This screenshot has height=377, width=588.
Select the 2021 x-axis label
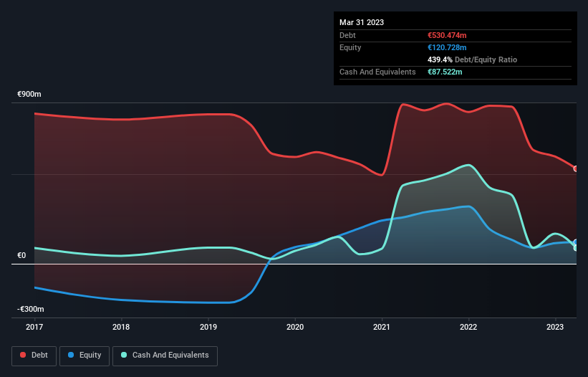pyautogui.click(x=382, y=327)
